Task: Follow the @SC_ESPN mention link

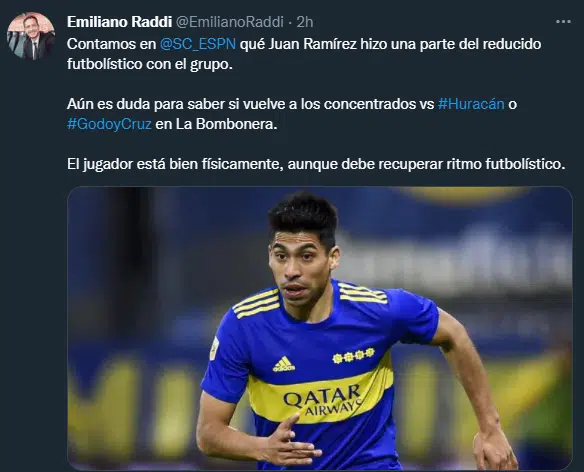Action: [198, 44]
